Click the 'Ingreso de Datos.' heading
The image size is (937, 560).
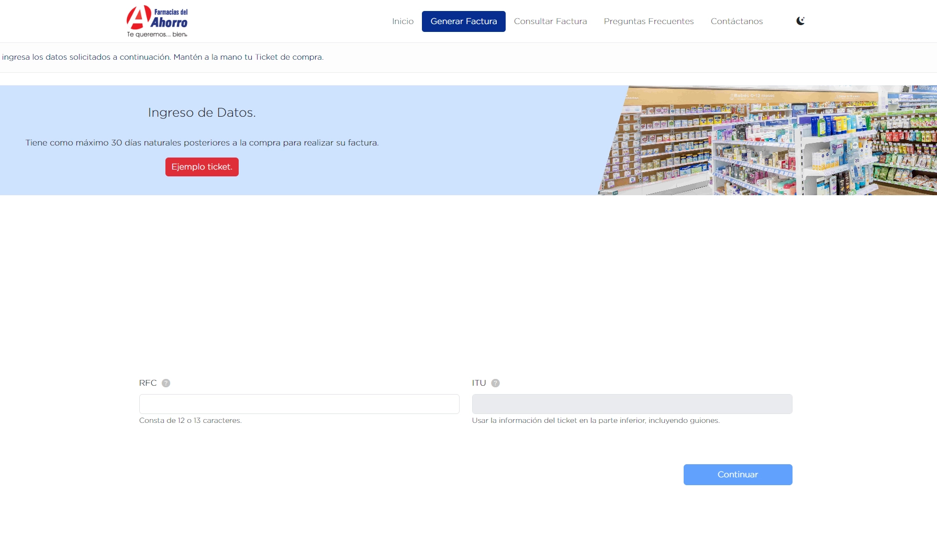tap(202, 112)
